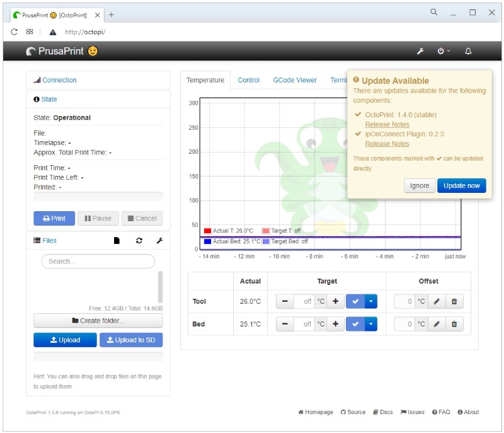Decrease Bed target temperature with minus
This screenshot has height=433, width=504.
(x=285, y=325)
